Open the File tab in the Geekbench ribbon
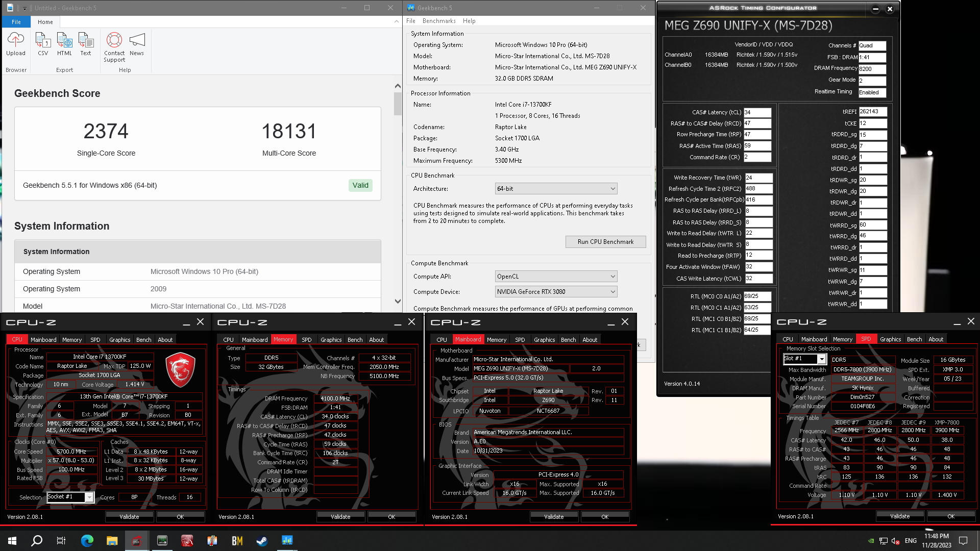The width and height of the screenshot is (980, 551). pyautogui.click(x=16, y=22)
